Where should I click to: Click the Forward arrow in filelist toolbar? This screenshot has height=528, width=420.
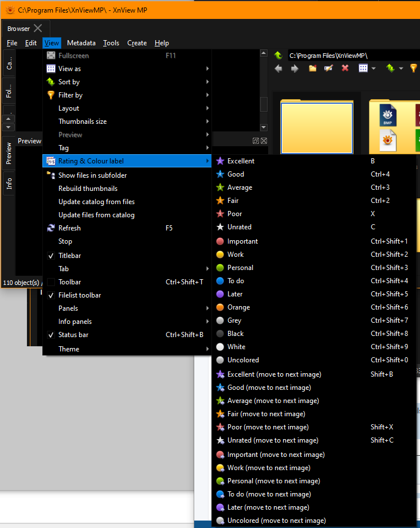pyautogui.click(x=295, y=69)
